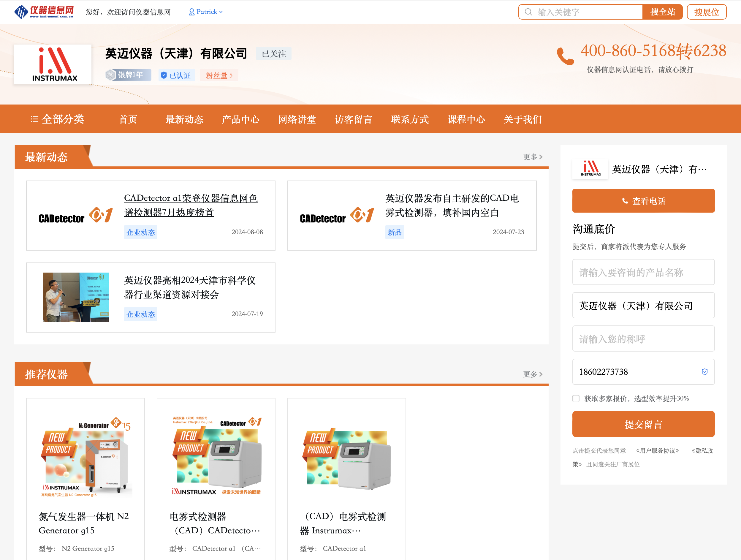Viewport: 741px width, 560px height.
Task: Open the CADetector a1荣登仪器信息网 news link
Action: pos(191,205)
